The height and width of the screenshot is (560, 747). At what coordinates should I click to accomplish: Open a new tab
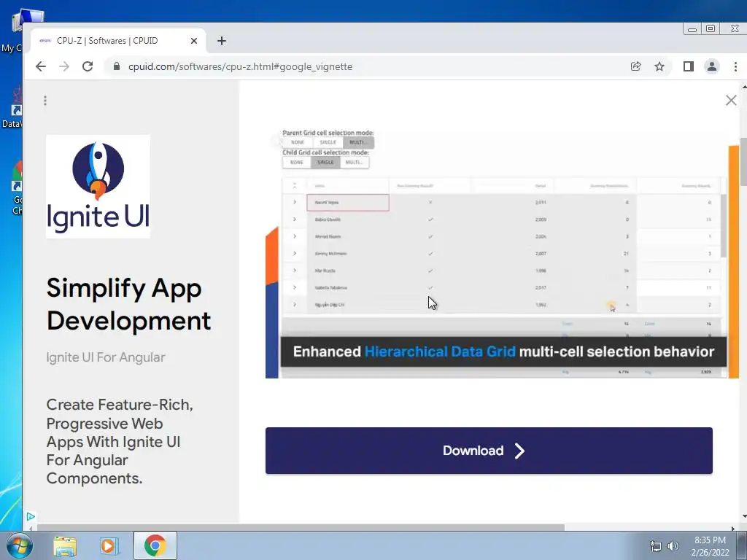coord(222,41)
